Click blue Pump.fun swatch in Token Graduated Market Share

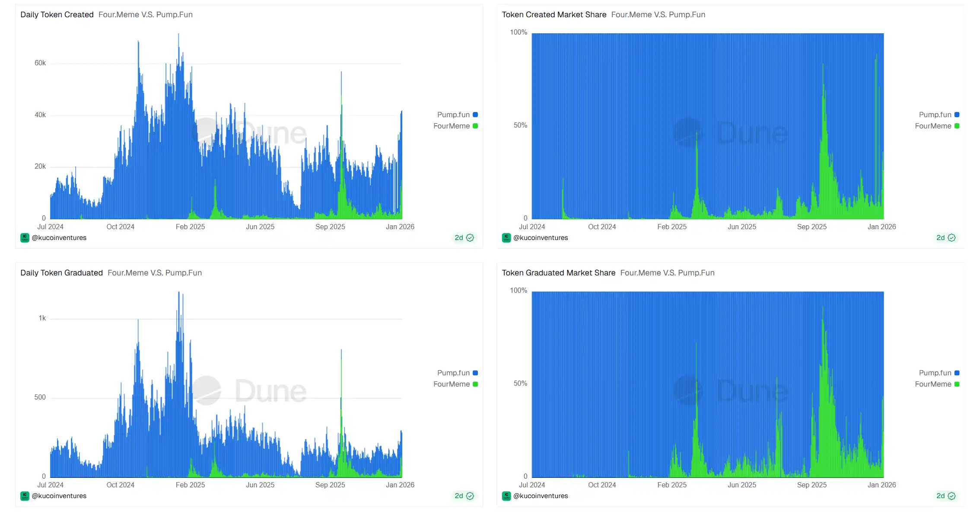click(x=957, y=373)
